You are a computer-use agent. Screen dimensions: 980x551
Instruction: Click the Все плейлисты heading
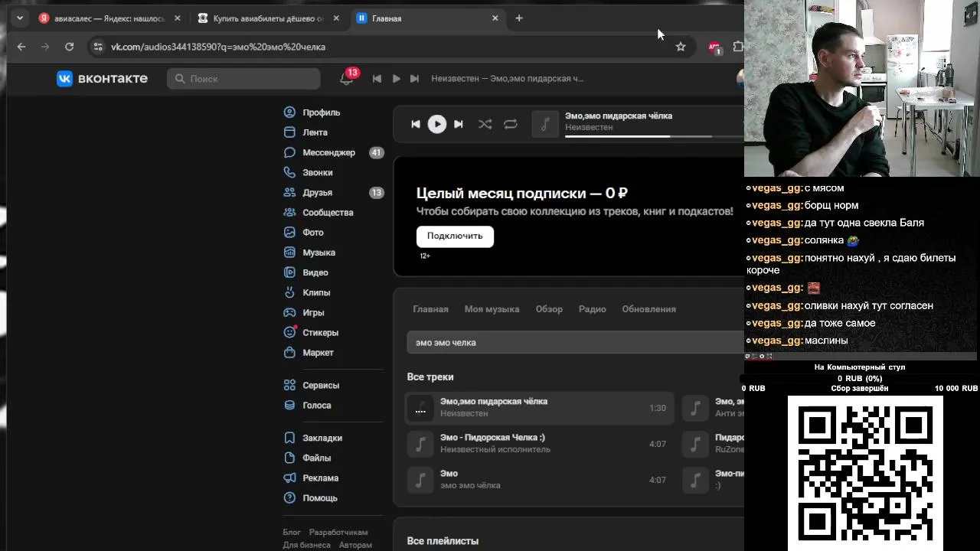(x=443, y=541)
